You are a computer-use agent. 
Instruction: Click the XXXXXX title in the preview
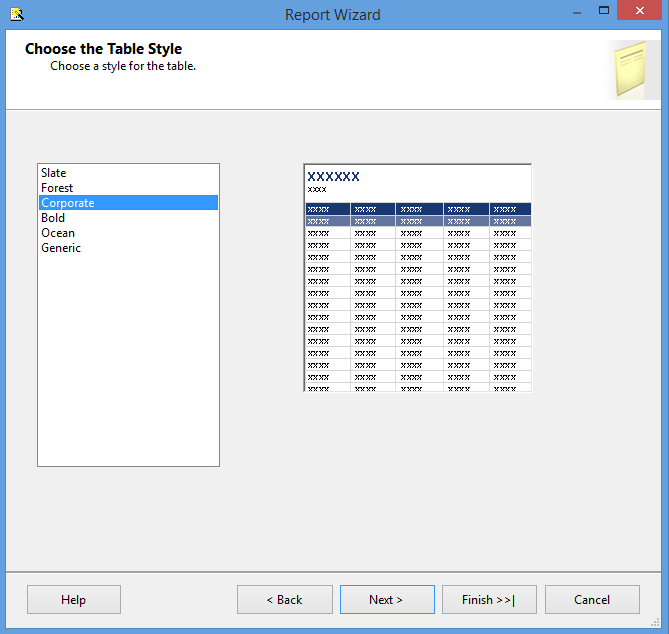[x=333, y=176]
